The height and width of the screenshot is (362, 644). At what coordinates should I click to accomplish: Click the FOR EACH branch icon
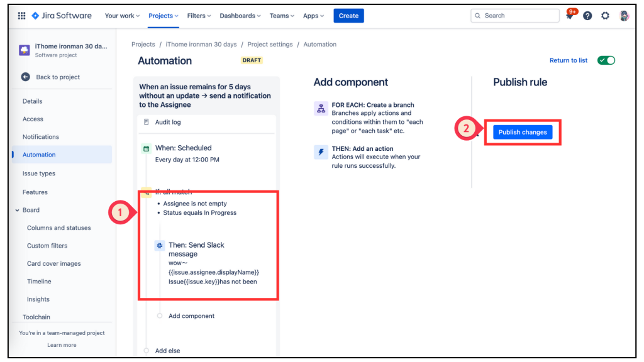[321, 108]
